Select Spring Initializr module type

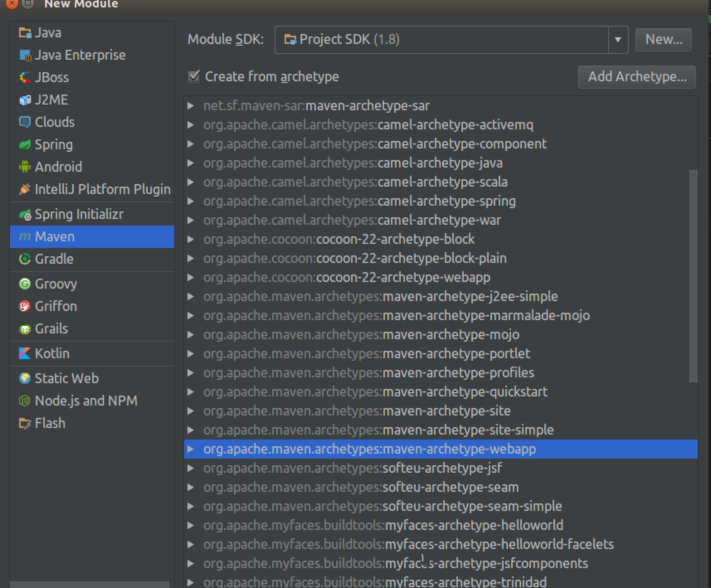coord(92,214)
